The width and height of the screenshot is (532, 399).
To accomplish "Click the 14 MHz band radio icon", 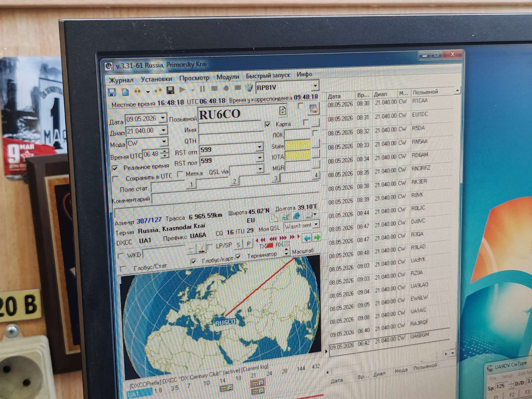I will tap(226, 388).
